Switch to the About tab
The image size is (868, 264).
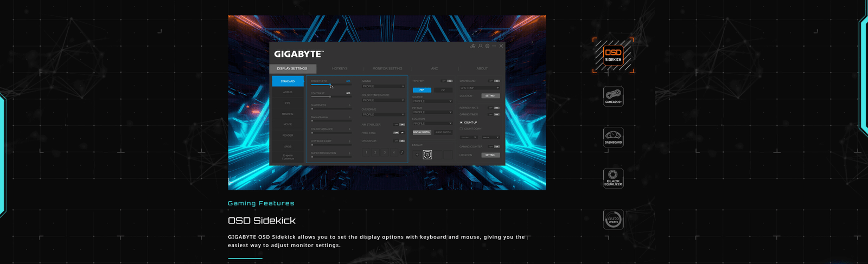click(x=482, y=68)
